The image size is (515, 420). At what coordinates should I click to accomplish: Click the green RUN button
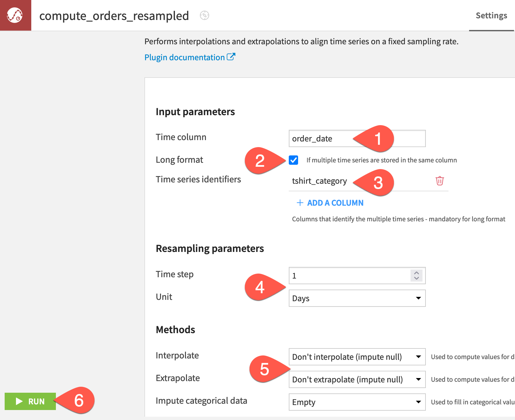coord(30,401)
